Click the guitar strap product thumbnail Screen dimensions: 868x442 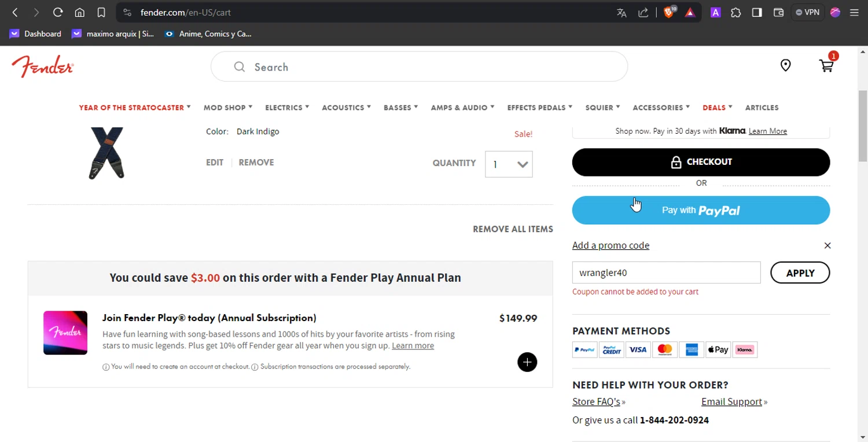107,153
